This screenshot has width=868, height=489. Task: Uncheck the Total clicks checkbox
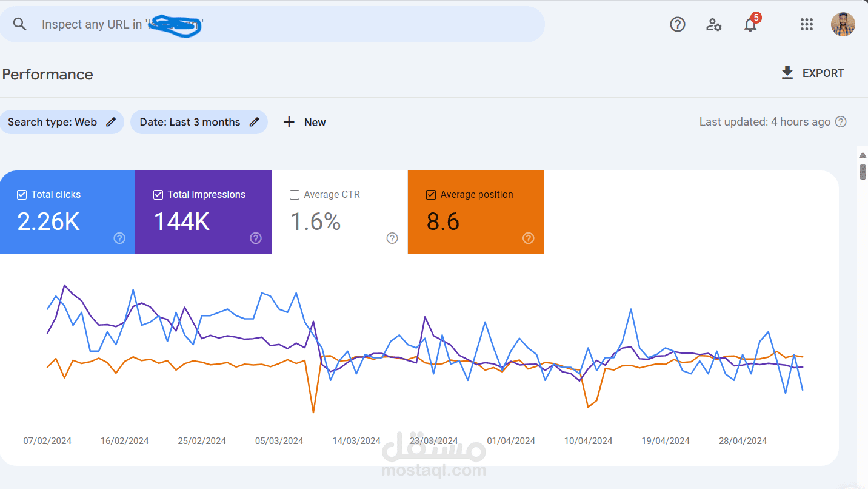tap(22, 195)
